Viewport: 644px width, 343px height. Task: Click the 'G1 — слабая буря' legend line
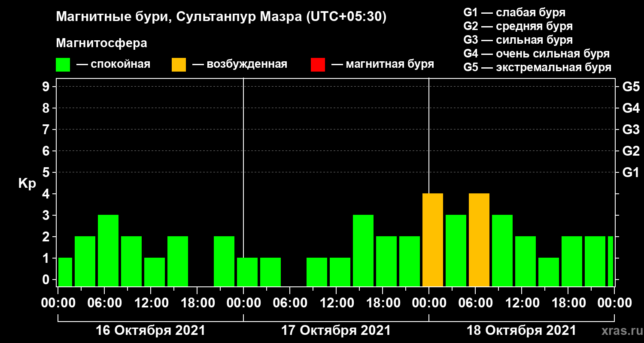point(514,12)
